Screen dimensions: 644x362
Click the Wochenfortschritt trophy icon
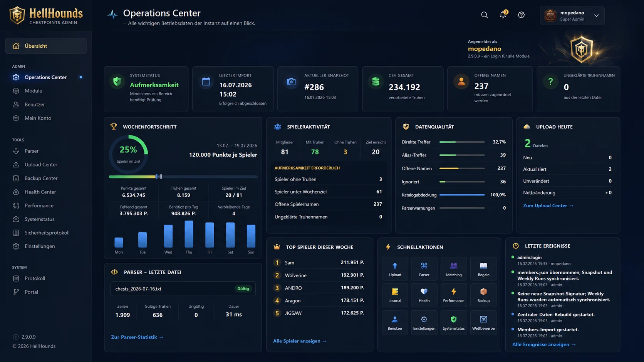pos(114,127)
